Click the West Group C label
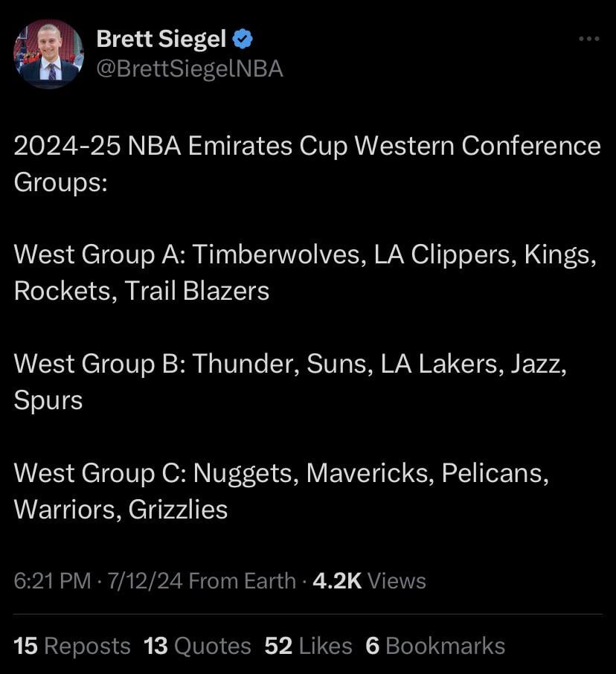Image resolution: width=616 pixels, height=674 pixels. 101,473
